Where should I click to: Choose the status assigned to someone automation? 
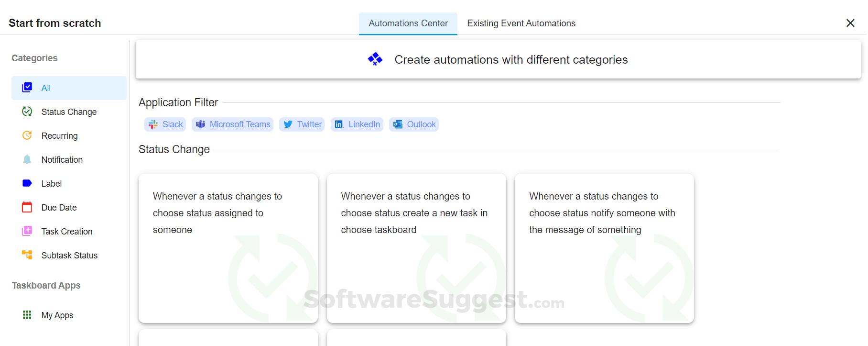228,248
